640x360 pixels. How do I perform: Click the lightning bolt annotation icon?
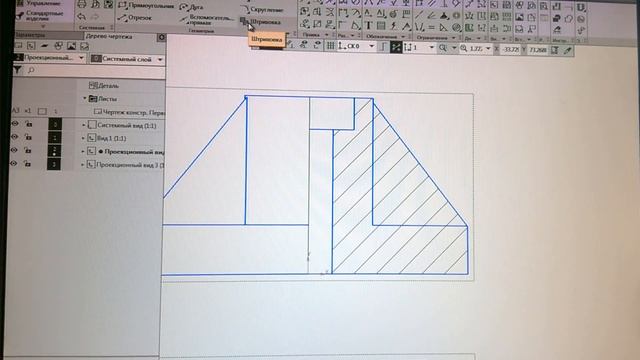[x=394, y=26]
